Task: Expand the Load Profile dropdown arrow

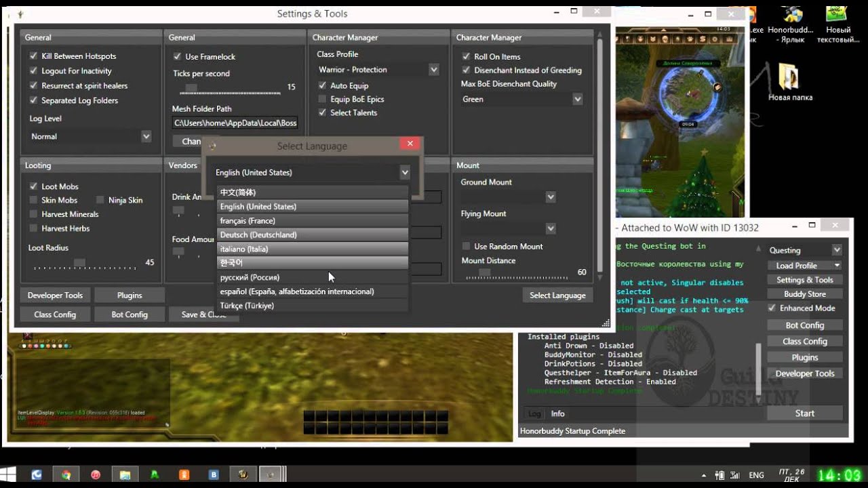Action: (x=837, y=266)
